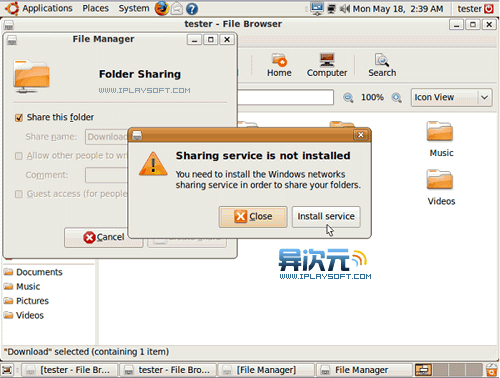Enable Allow other people to write checkbox

[19, 156]
